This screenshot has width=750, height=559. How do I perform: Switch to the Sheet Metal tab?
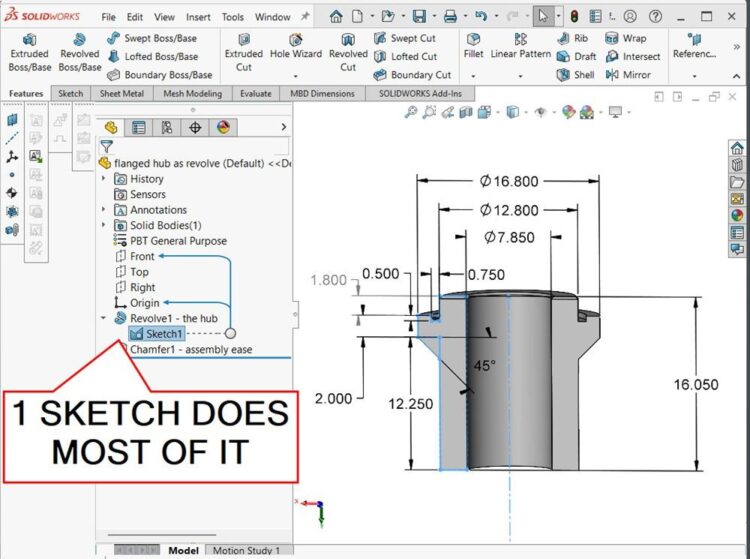121,93
